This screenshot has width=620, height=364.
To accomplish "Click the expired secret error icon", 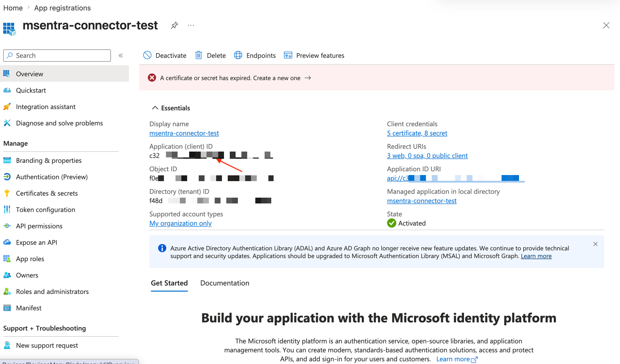I will coord(152,78).
